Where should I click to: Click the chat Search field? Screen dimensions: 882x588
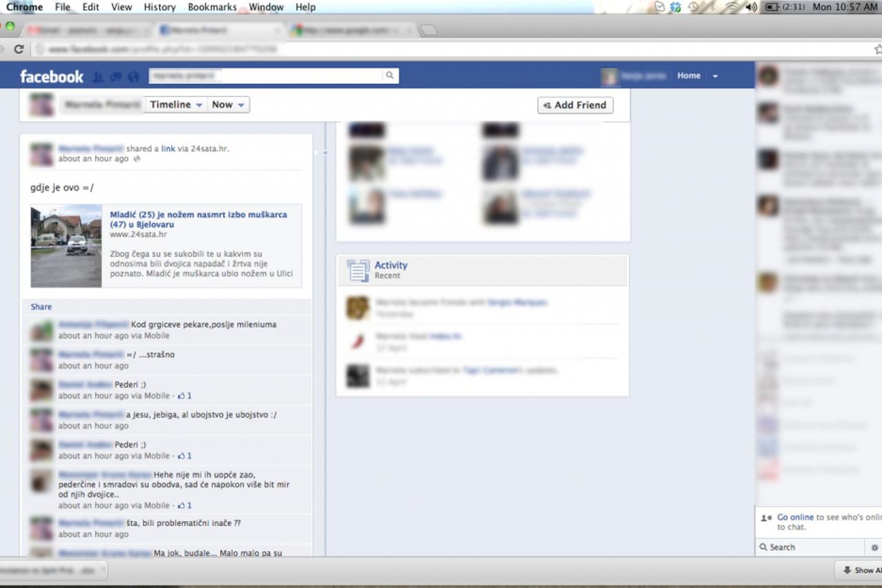pos(811,547)
